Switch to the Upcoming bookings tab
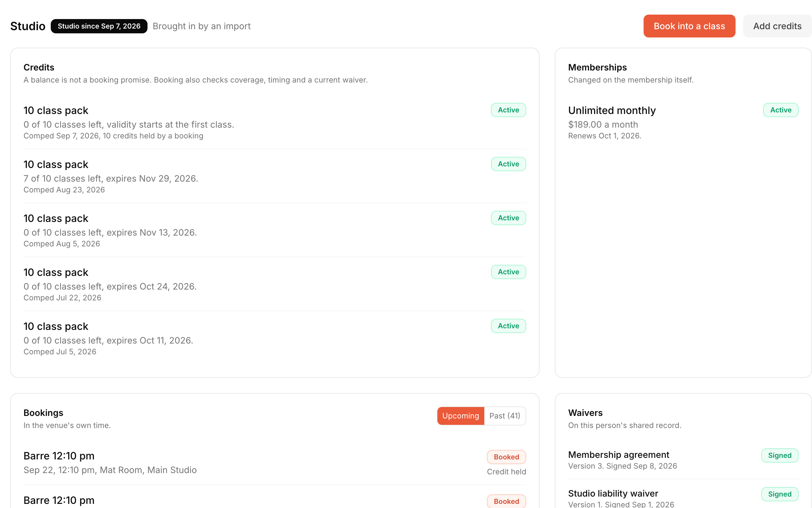This screenshot has height=508, width=812. [x=461, y=416]
